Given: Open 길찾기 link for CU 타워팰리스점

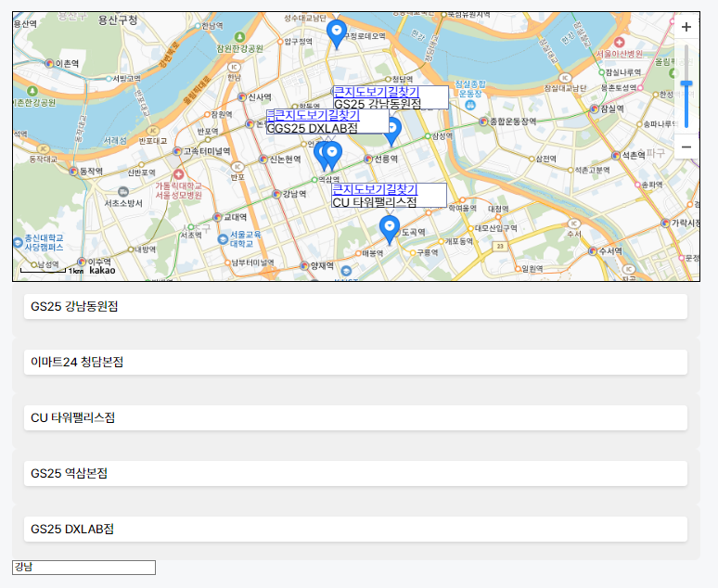Looking at the screenshot, I should 402,189.
